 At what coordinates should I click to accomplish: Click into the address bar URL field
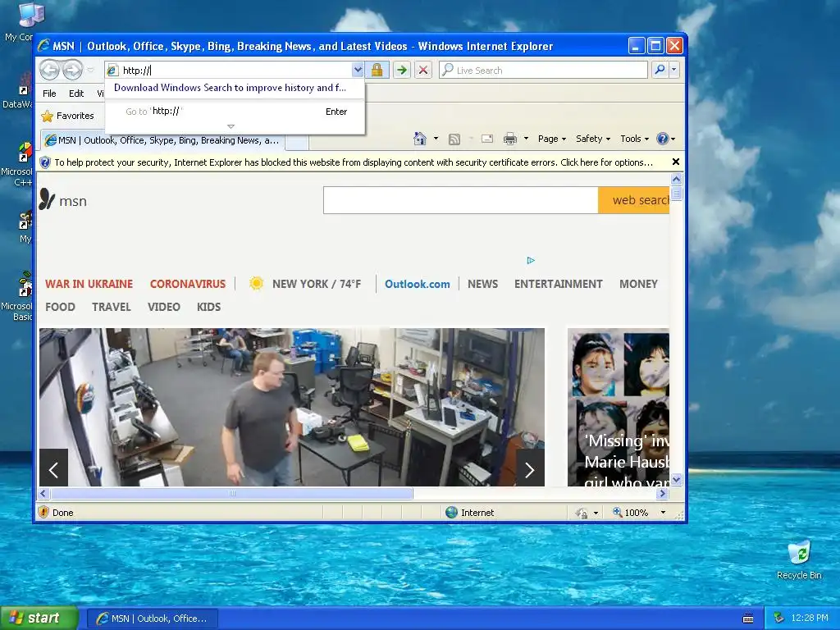pyautogui.click(x=235, y=71)
